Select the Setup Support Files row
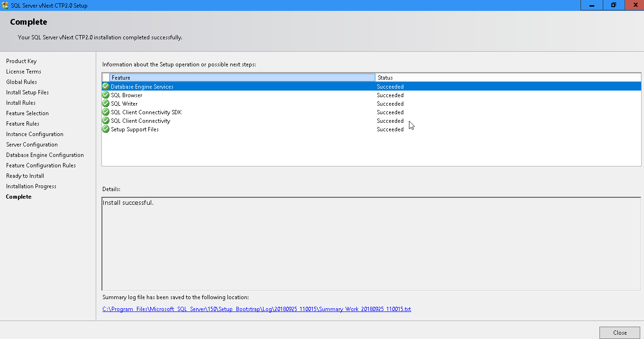Viewport: 644px width, 339px height. pyautogui.click(x=372, y=129)
